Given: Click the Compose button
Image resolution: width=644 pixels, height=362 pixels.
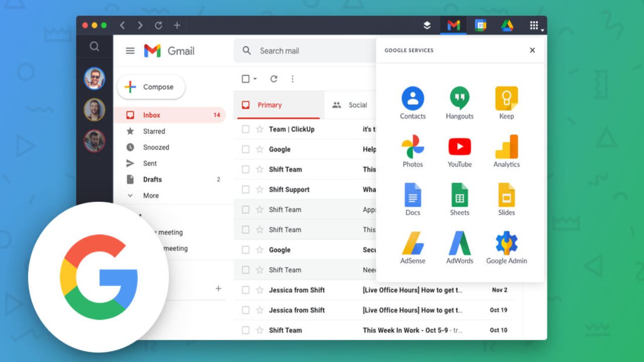Looking at the screenshot, I should pos(151,87).
